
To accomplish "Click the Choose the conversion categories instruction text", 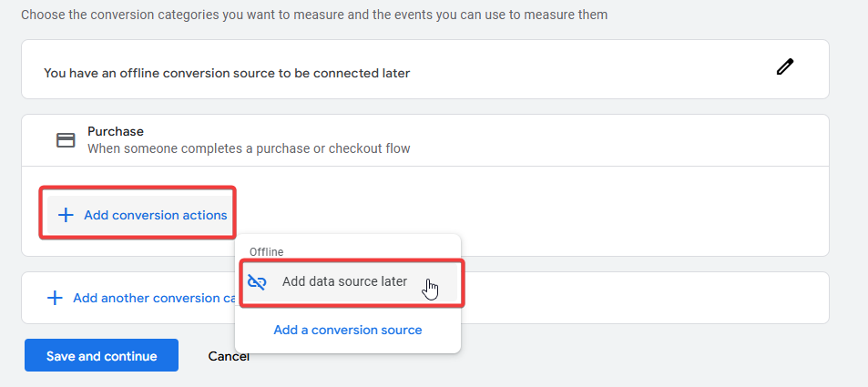I will coord(314,15).
